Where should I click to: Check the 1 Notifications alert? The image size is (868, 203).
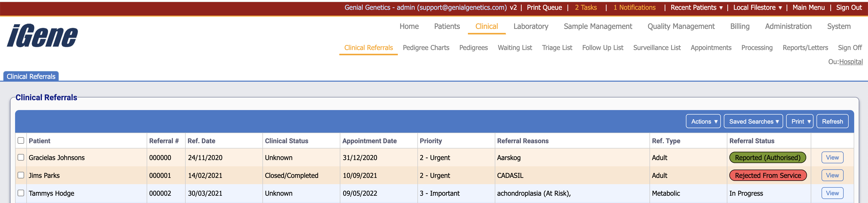click(x=634, y=7)
